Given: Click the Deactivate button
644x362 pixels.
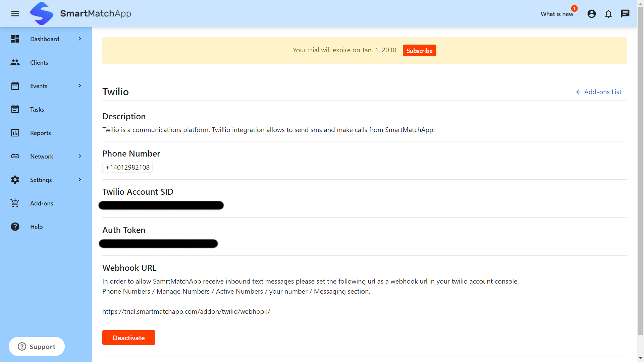Looking at the screenshot, I should [x=128, y=338].
